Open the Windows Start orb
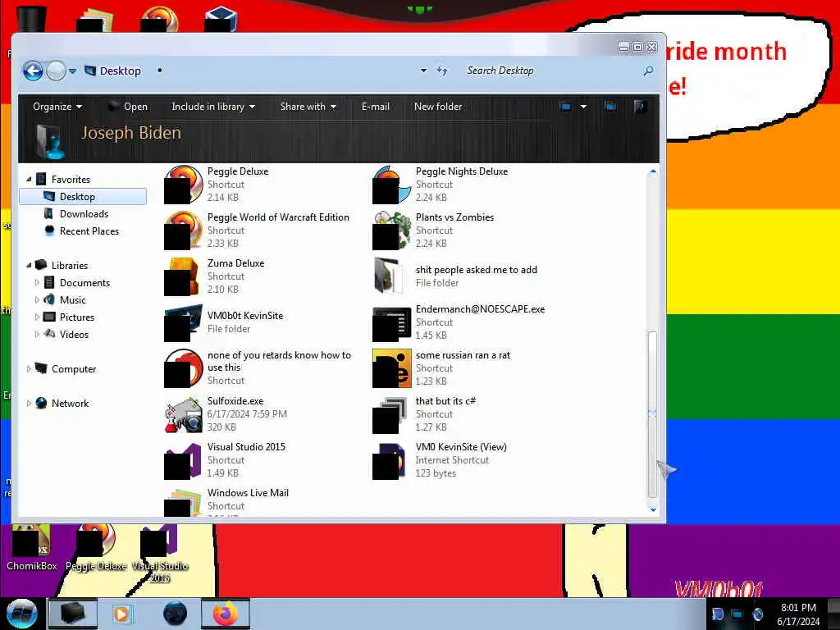Screen dimensions: 840x630 click(22, 614)
